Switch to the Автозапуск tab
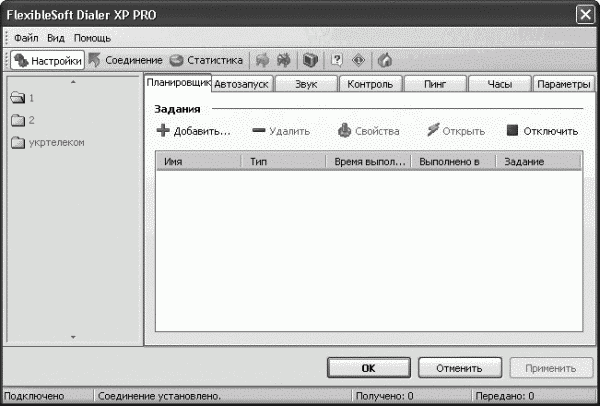The width and height of the screenshot is (600, 406). [241, 85]
